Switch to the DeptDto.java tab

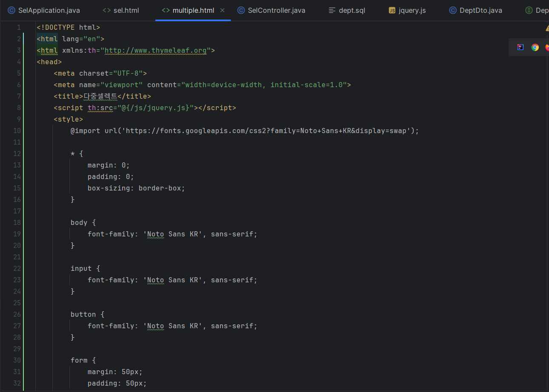coord(475,10)
